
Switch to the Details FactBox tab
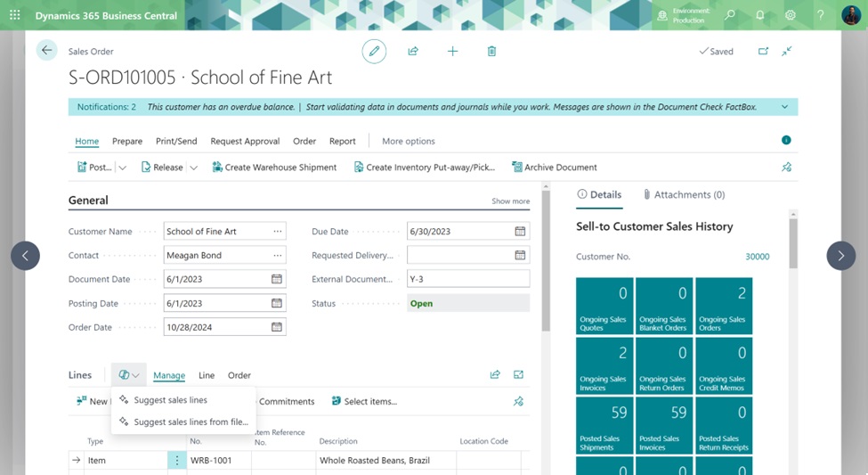click(x=599, y=194)
